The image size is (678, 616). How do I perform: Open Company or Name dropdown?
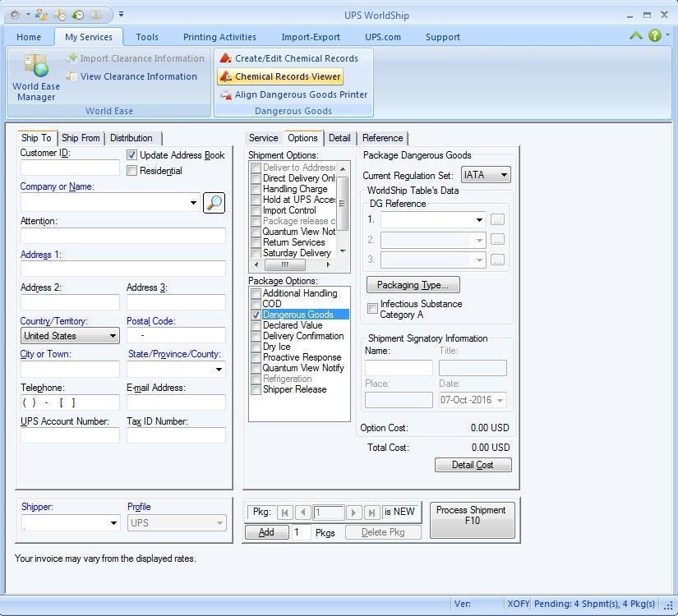click(193, 203)
